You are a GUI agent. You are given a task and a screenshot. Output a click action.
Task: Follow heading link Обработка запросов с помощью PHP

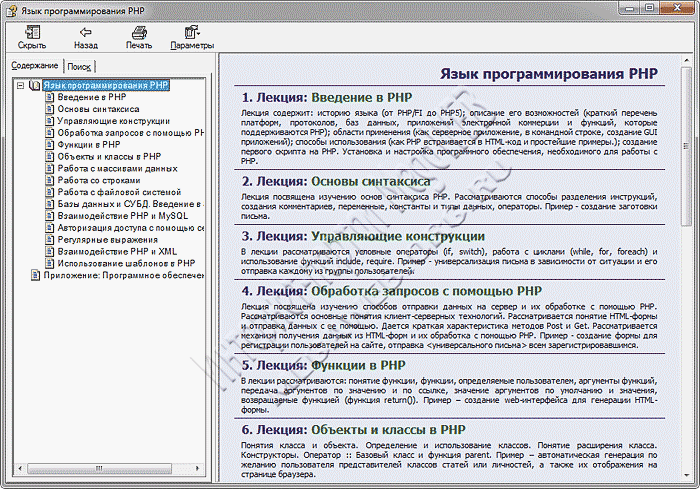[426, 291]
